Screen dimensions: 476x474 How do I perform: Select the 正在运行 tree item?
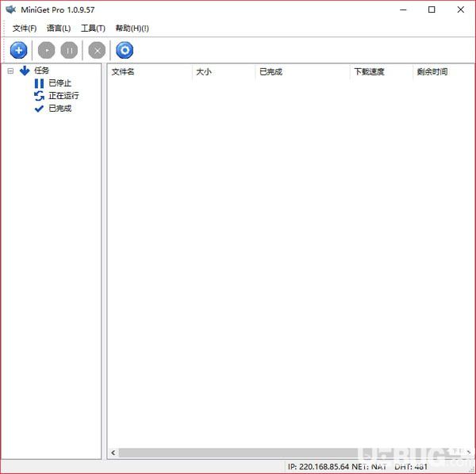[63, 96]
